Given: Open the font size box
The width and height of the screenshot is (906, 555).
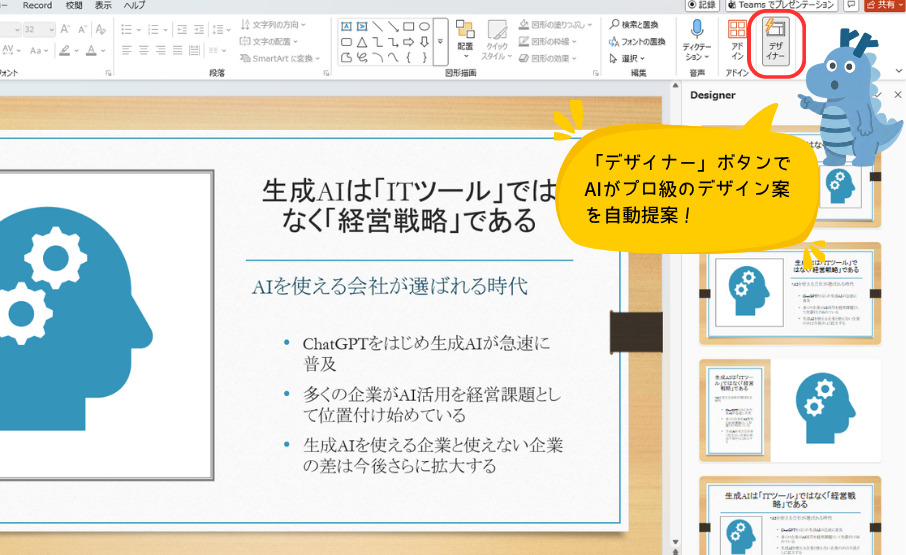Looking at the screenshot, I should 39,29.
